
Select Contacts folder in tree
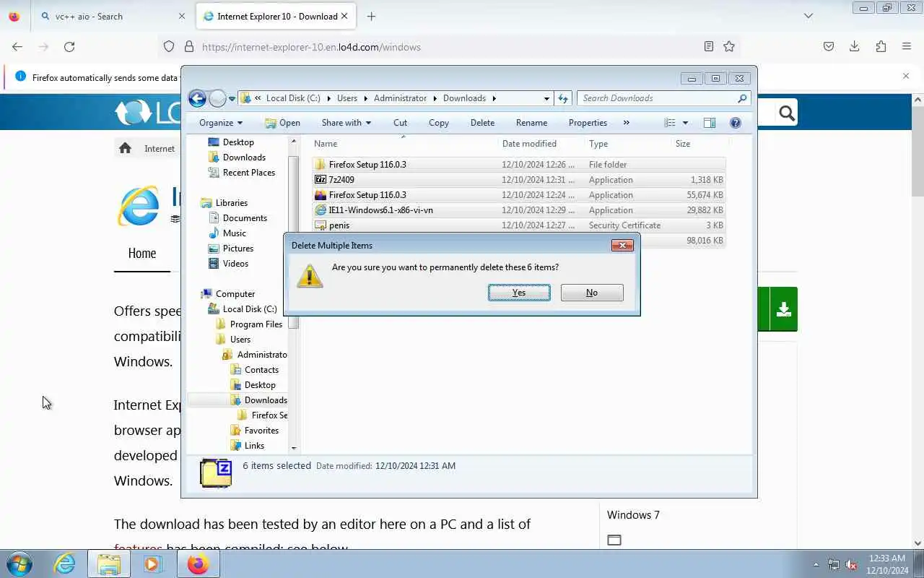click(261, 370)
